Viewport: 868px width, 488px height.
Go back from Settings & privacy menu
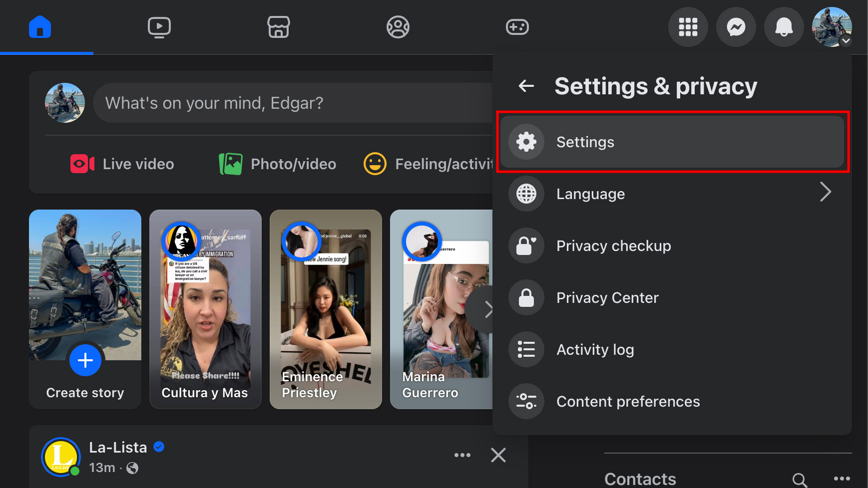526,86
